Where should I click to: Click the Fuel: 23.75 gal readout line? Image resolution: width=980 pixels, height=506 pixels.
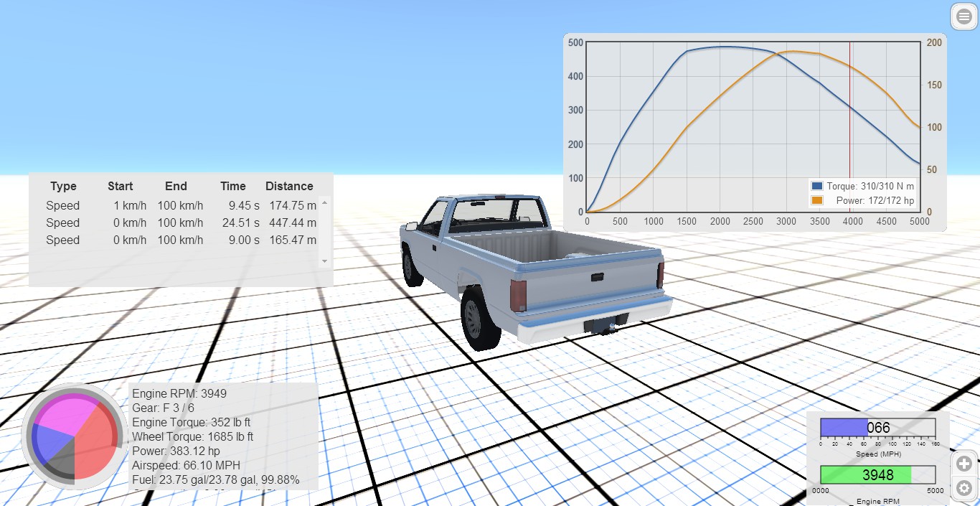coord(216,479)
